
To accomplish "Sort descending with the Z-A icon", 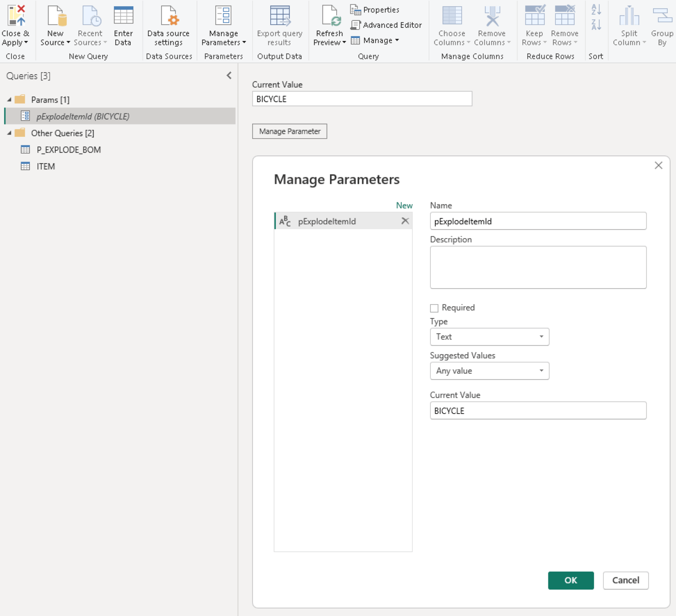I will click(596, 25).
